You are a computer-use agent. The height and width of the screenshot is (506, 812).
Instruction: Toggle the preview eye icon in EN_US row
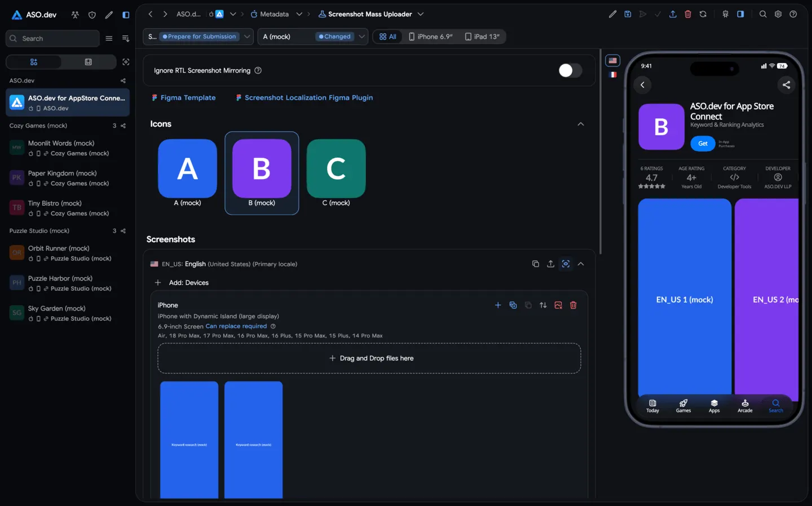pos(566,264)
